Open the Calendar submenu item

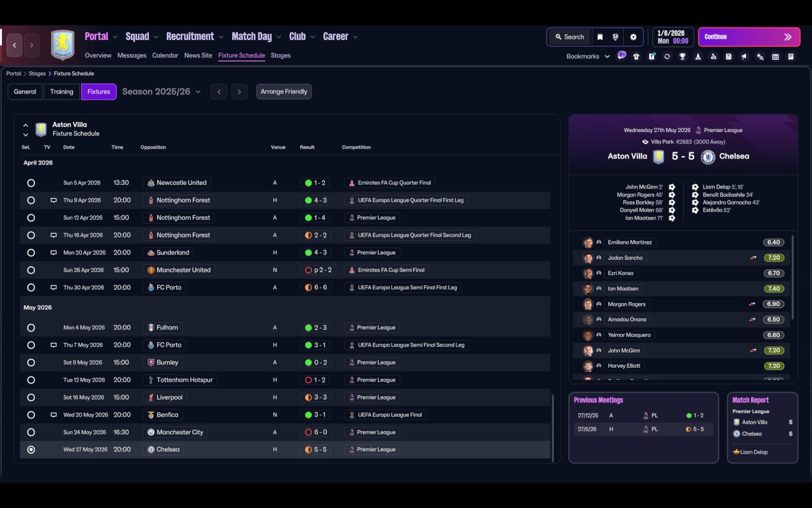coord(165,55)
